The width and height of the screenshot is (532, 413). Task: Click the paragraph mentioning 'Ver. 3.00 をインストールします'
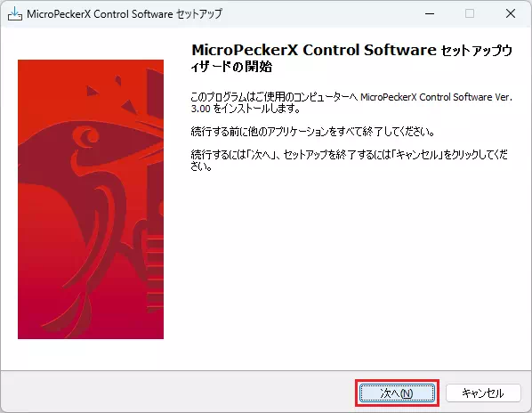351,103
